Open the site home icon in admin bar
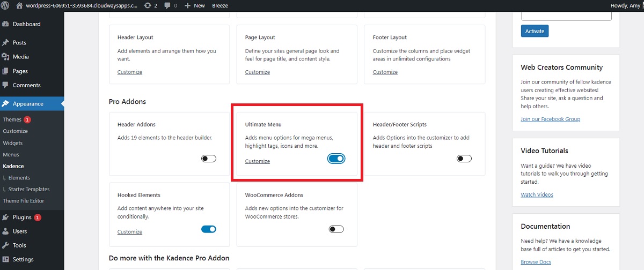 (x=20, y=5)
